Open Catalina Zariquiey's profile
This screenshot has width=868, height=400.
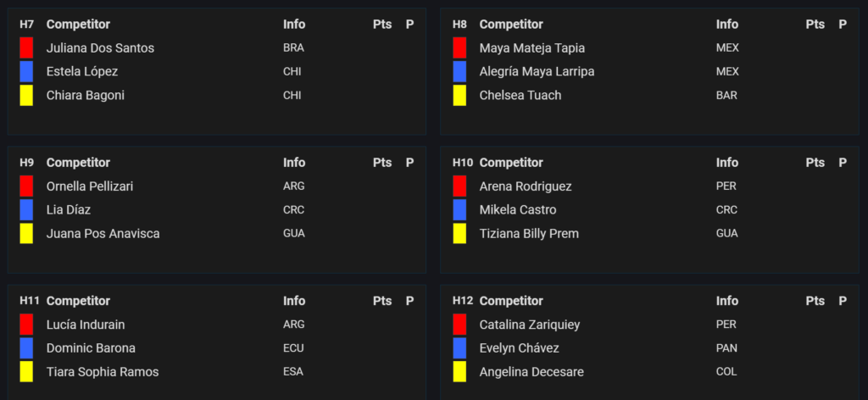click(x=530, y=325)
